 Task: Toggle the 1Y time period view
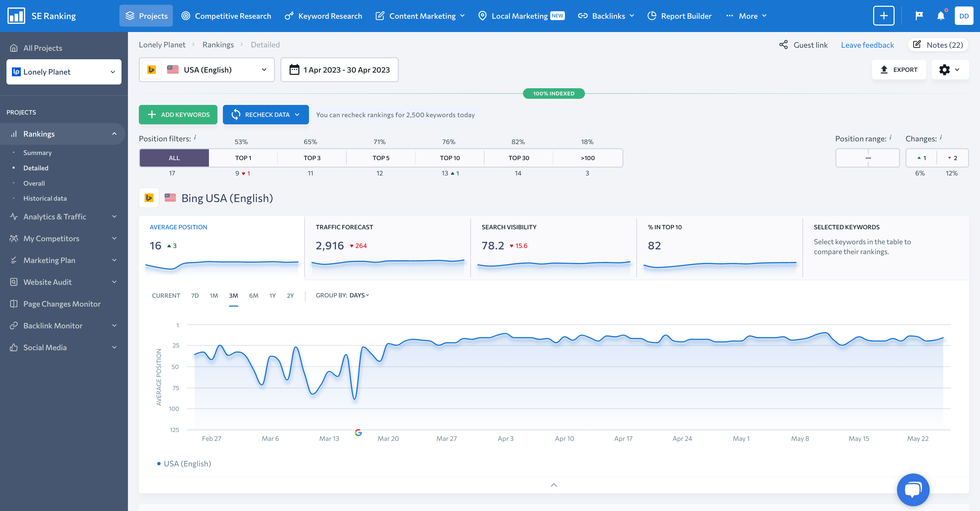273,295
